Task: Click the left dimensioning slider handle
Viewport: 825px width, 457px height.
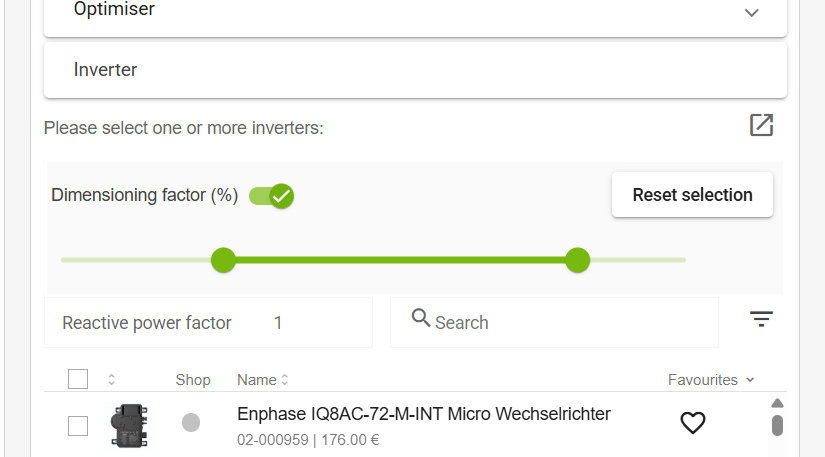Action: coord(223,260)
